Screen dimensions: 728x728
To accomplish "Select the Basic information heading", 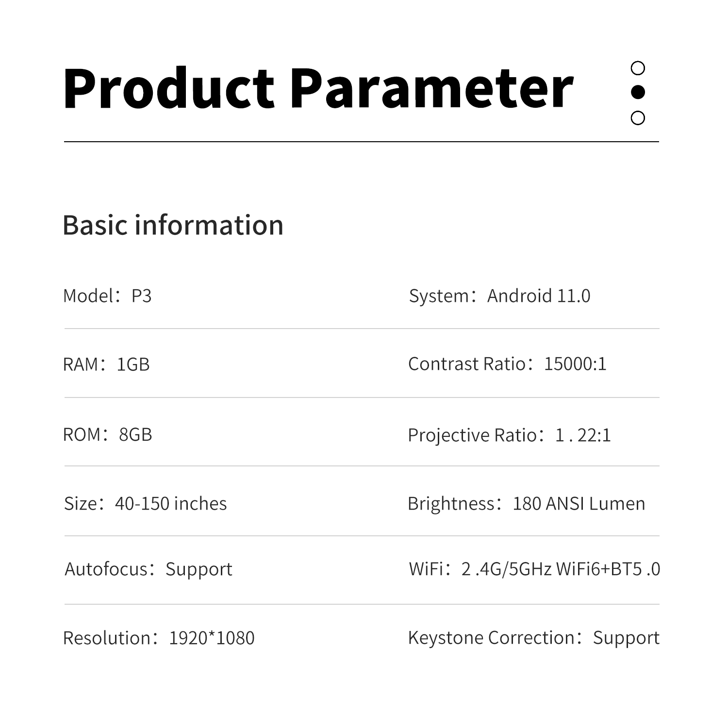I will pyautogui.click(x=173, y=225).
